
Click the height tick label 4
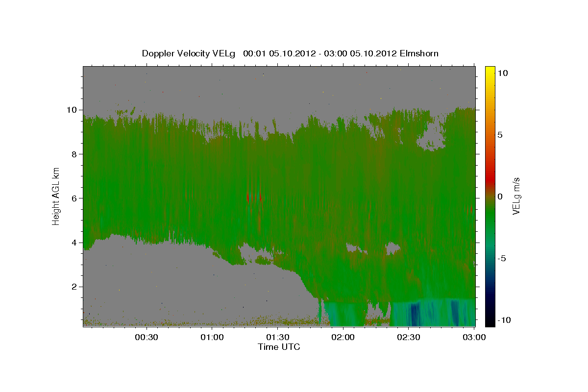pos(75,243)
